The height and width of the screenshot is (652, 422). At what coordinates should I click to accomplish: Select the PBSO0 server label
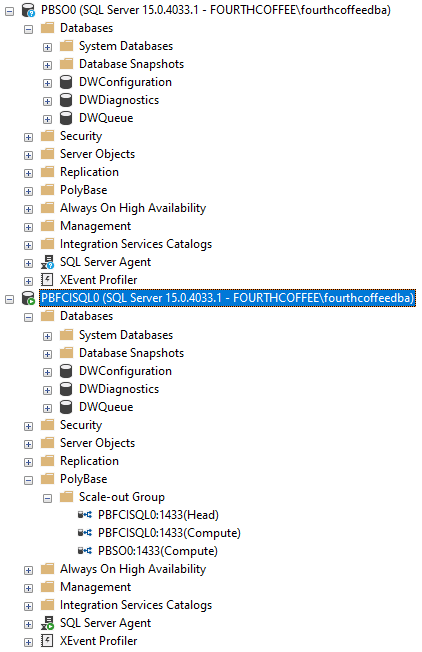[216, 10]
